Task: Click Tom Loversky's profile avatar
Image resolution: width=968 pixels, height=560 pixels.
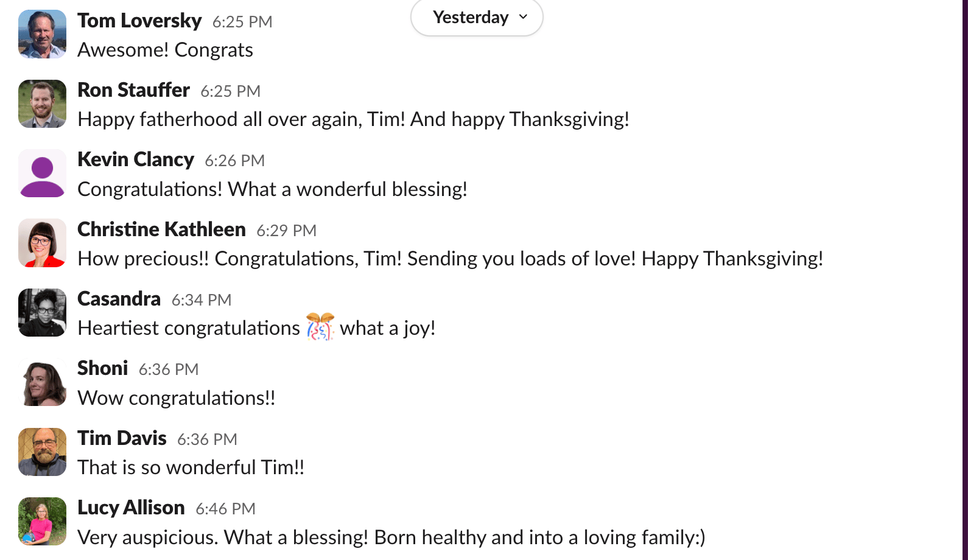Action: (x=42, y=34)
